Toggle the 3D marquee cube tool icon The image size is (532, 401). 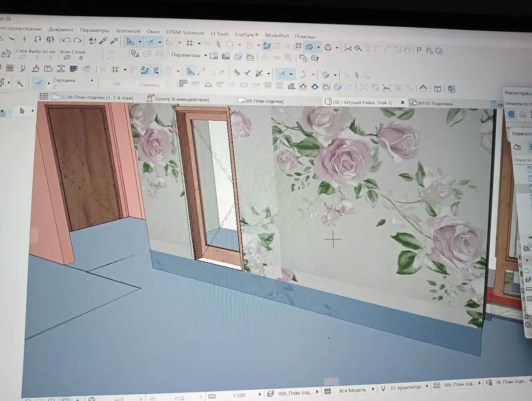309,47
